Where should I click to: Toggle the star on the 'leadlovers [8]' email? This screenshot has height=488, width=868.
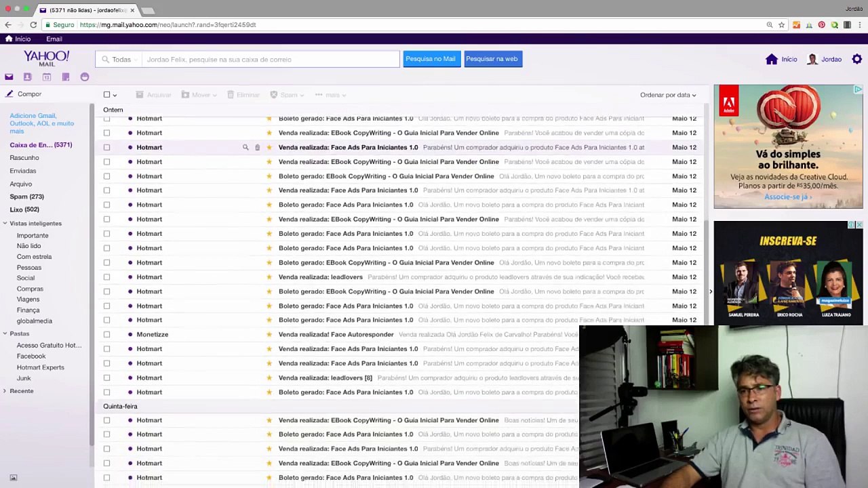tap(269, 378)
